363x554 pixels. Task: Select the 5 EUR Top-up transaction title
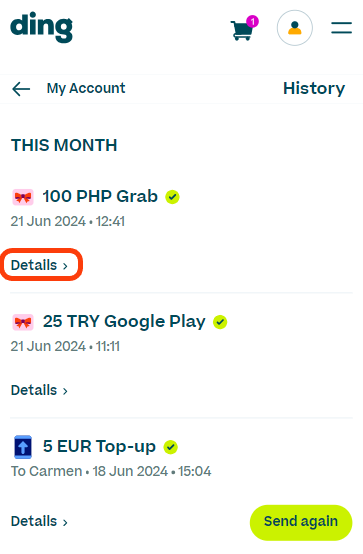(x=99, y=446)
